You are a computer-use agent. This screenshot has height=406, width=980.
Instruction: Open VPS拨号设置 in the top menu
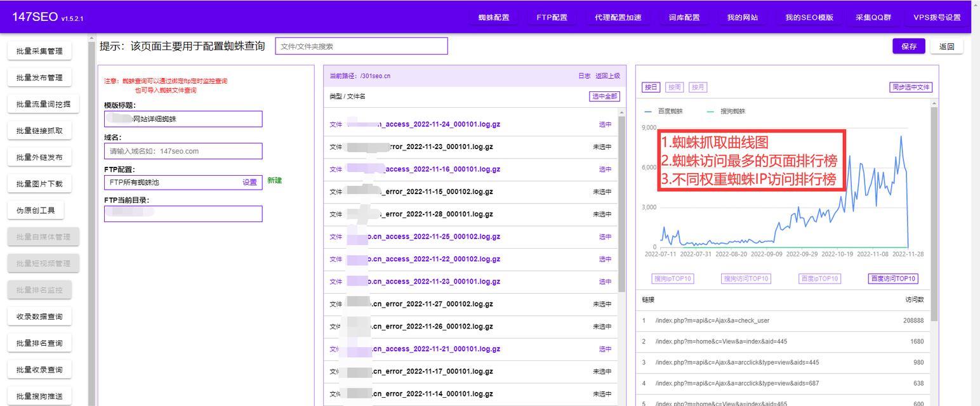(937, 17)
